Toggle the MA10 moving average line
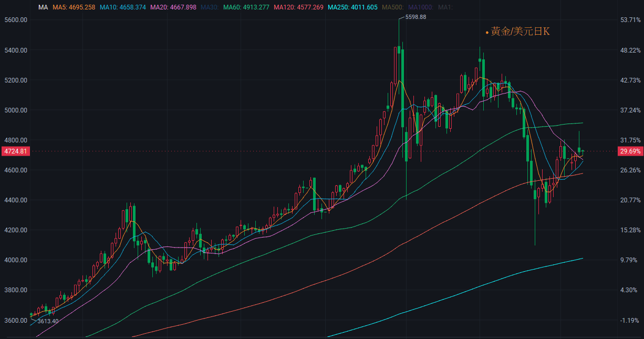The height and width of the screenshot is (339, 644). pos(122,7)
